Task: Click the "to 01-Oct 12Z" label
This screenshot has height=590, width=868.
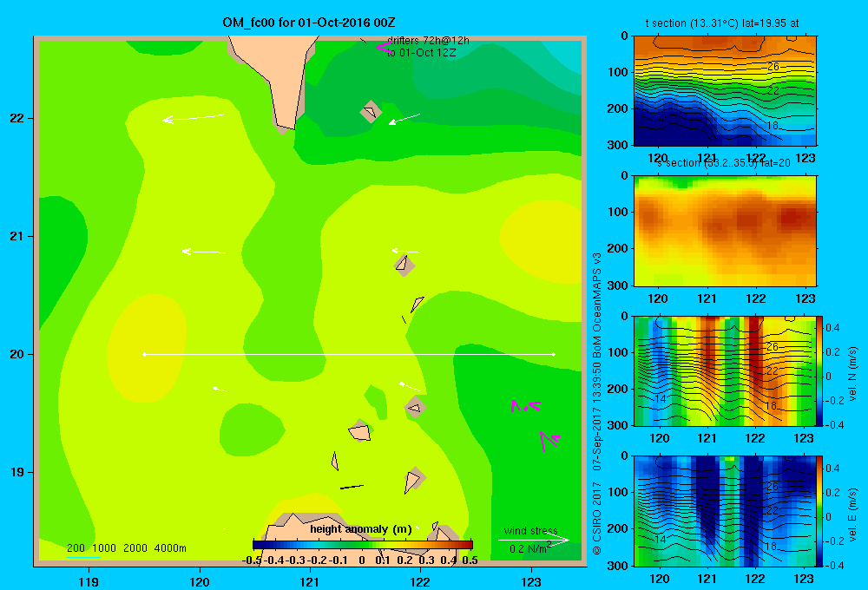Action: click(421, 53)
